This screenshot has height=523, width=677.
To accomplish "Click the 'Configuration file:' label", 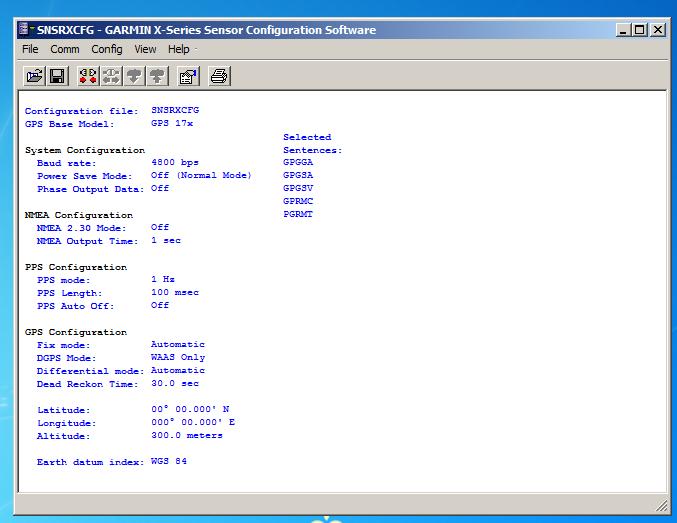I will coord(82,111).
